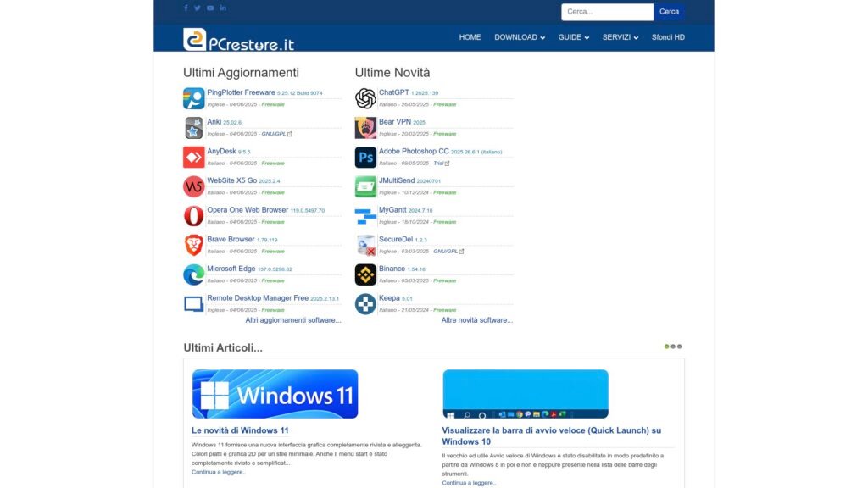The height and width of the screenshot is (488, 868).
Task: Select the third articles carousel dot
Action: click(680, 347)
